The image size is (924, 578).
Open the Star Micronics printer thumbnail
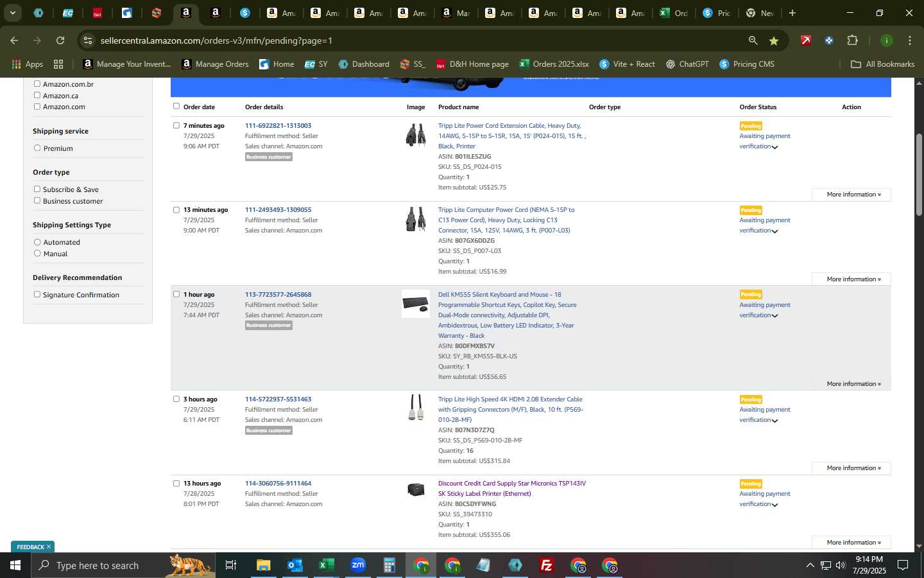416,490
